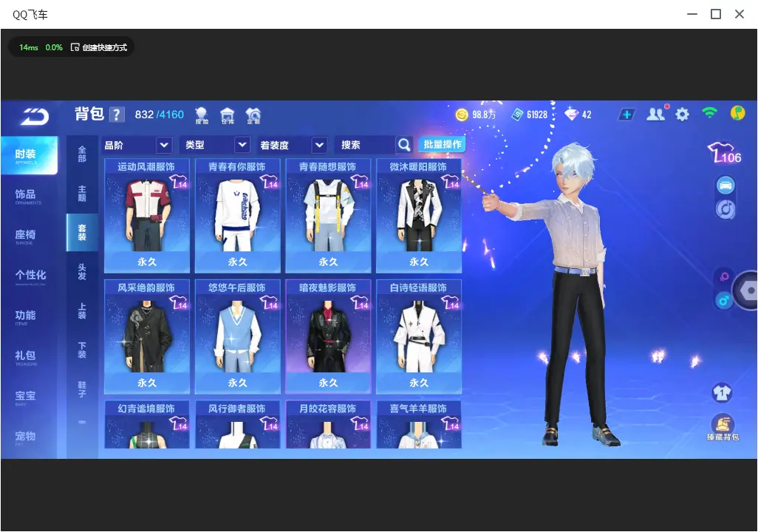The width and height of the screenshot is (758, 532).
Task: Select the 全部 subcategory
Action: [x=82, y=154]
